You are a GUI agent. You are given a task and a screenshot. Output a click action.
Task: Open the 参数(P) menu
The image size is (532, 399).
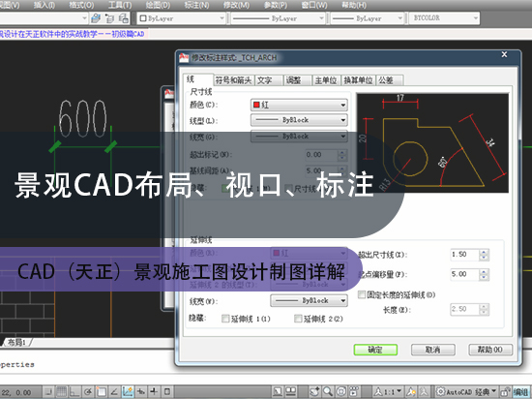[x=276, y=5]
